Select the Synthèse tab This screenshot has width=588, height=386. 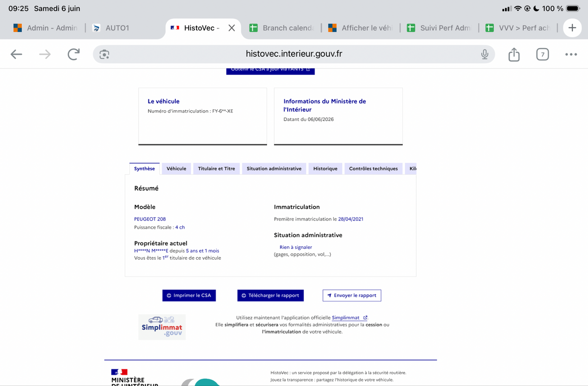coord(145,169)
